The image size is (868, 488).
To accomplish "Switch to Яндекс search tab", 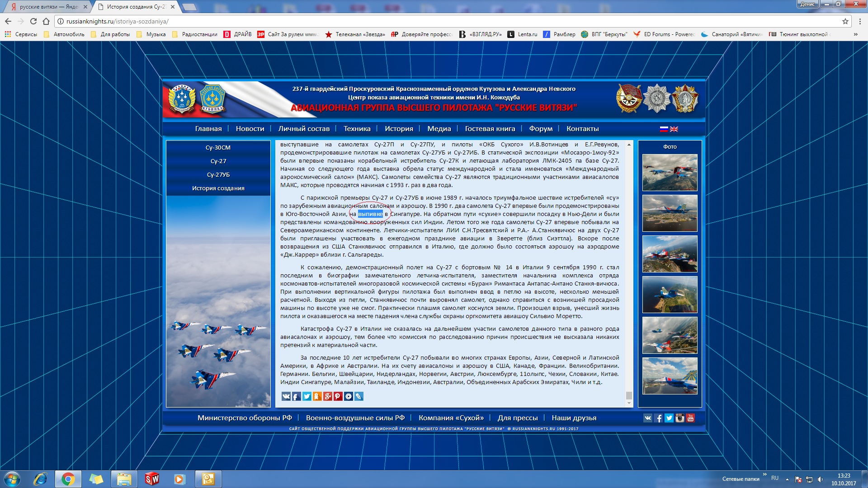I will [x=45, y=7].
